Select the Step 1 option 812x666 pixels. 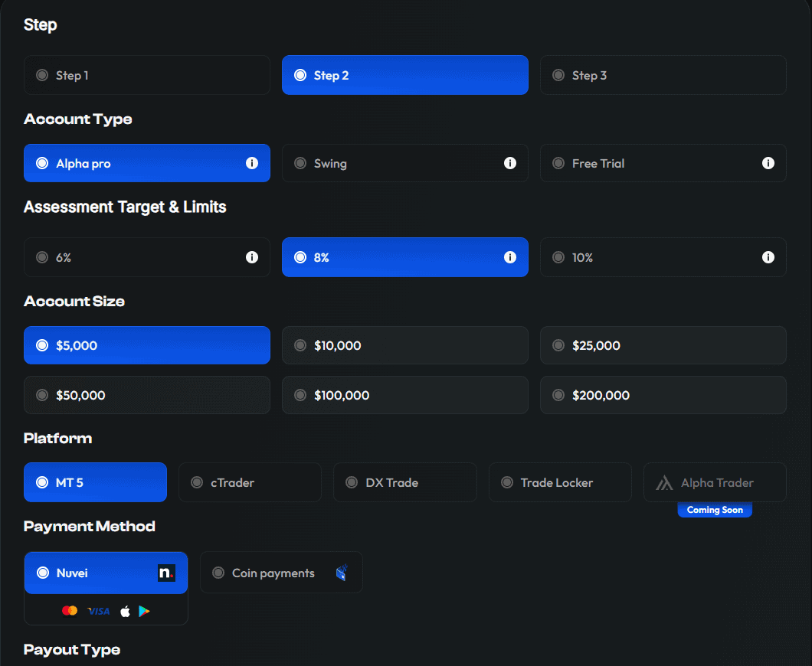(x=146, y=75)
